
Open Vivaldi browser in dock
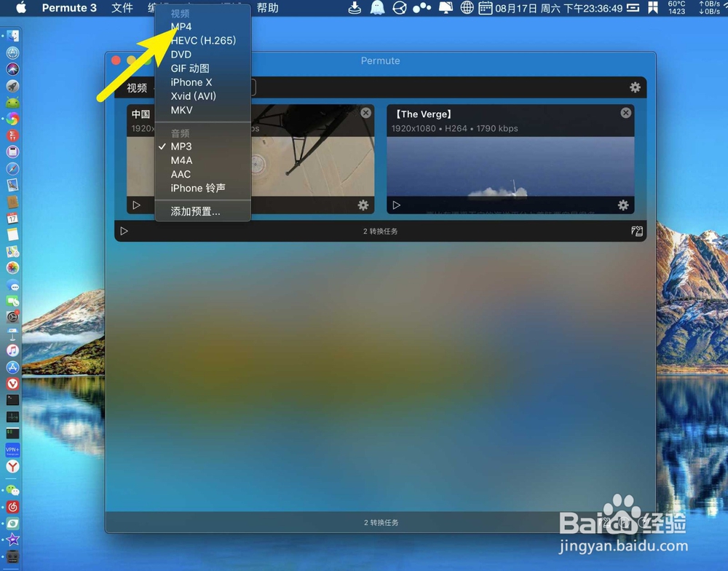(12, 383)
